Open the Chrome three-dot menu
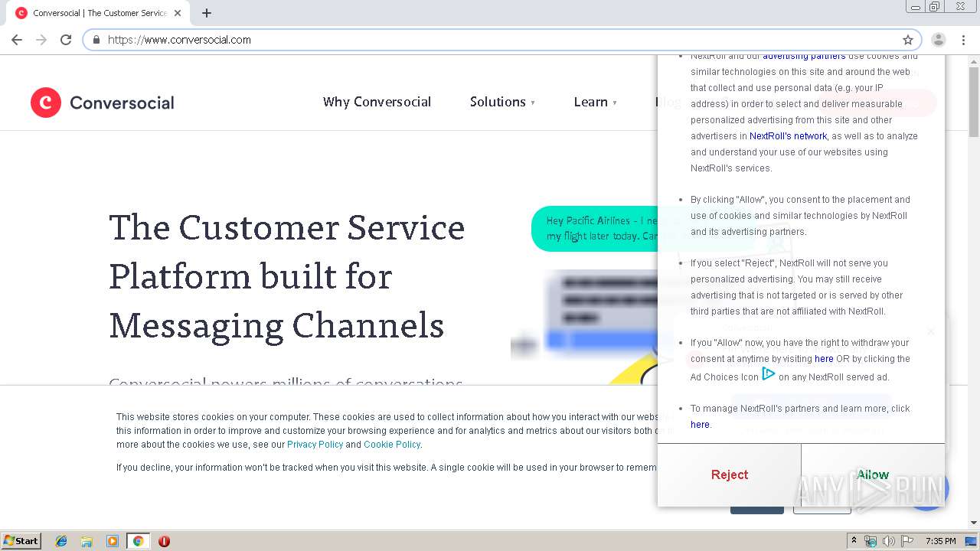 [x=963, y=40]
